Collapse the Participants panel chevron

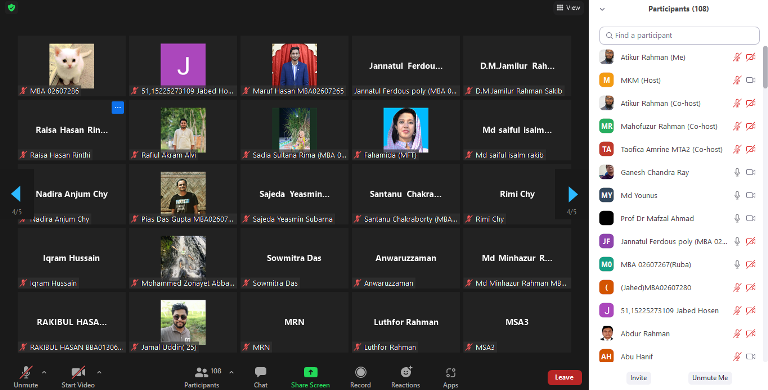[602, 9]
